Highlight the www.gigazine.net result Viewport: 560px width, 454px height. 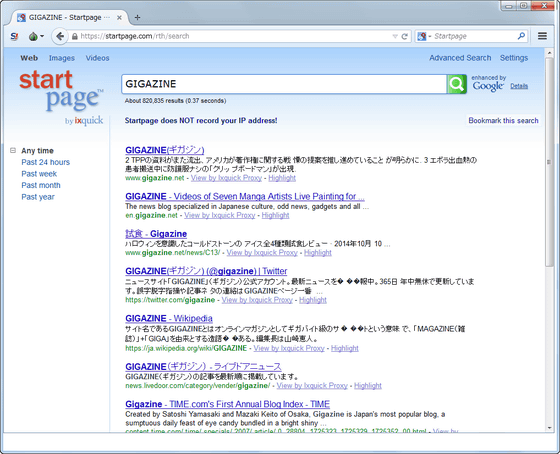282,178
